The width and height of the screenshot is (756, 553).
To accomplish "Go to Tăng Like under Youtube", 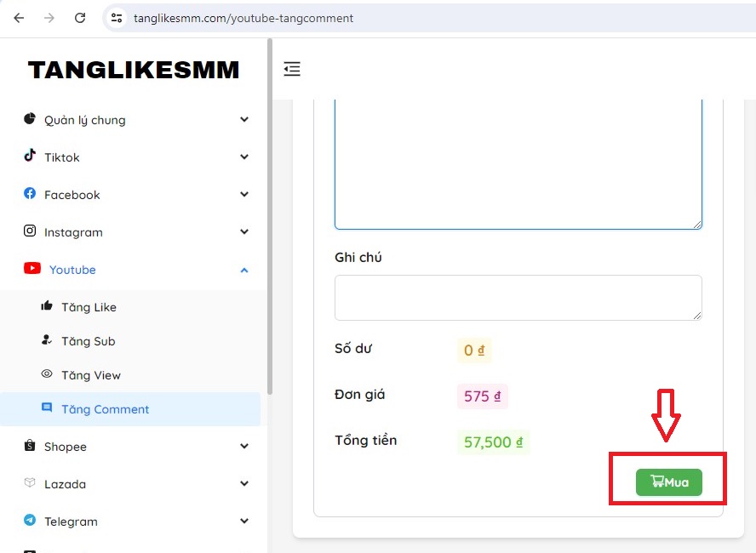I will [x=130, y=307].
